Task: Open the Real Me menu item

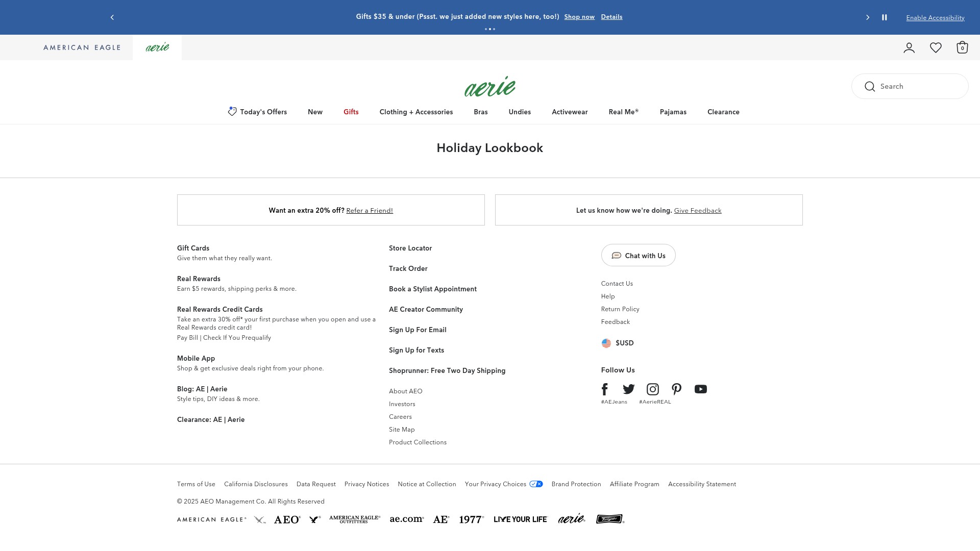Action: 624,112
